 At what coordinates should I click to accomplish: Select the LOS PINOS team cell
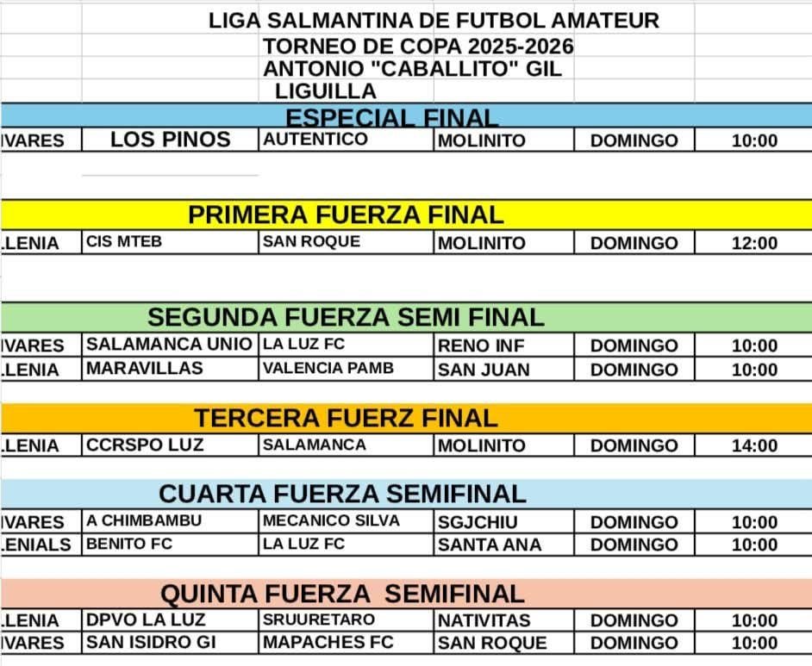coord(170,140)
